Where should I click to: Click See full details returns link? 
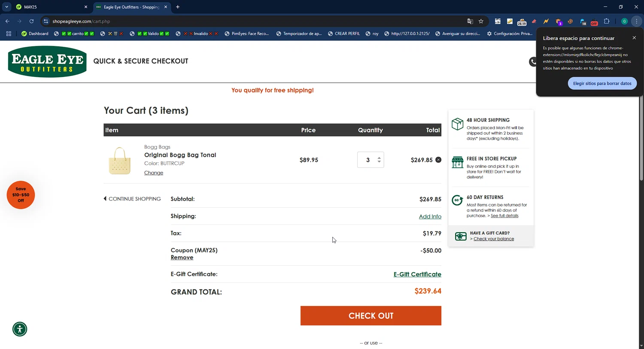coord(504,216)
